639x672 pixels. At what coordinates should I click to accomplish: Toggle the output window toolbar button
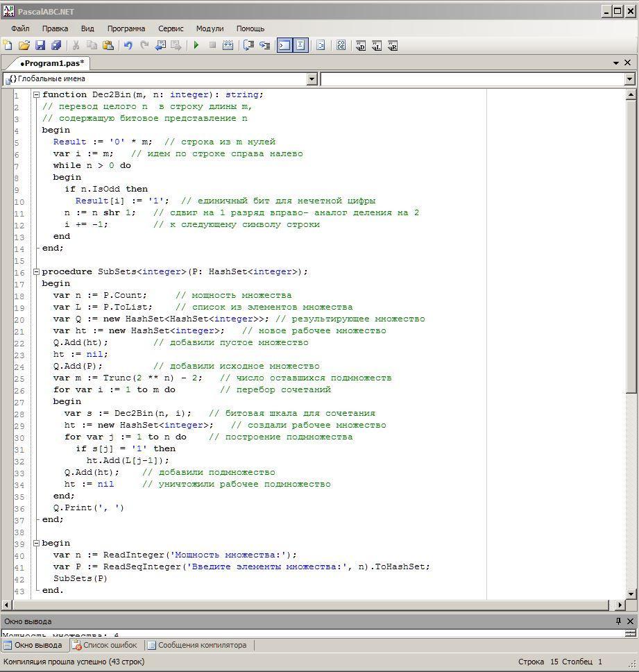click(284, 46)
